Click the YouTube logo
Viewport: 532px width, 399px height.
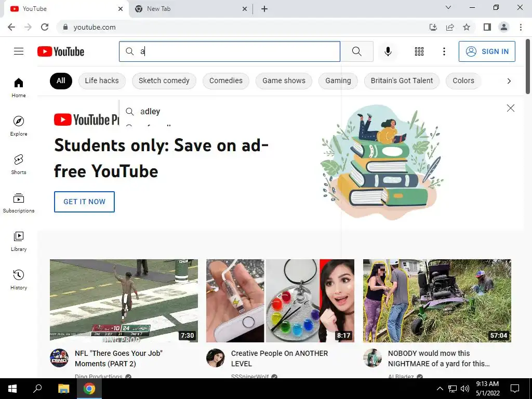(x=61, y=51)
